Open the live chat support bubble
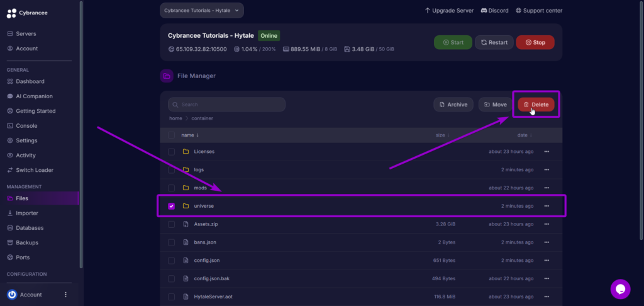644x306 pixels. 619,289
